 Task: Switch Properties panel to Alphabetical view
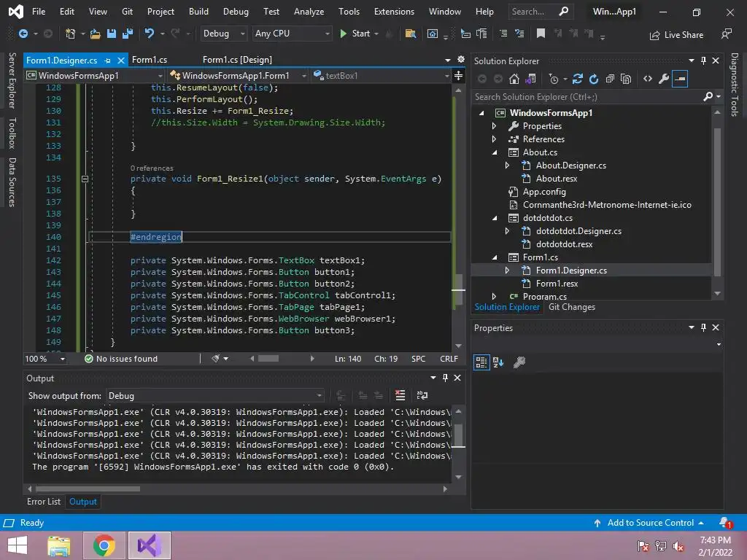click(498, 362)
